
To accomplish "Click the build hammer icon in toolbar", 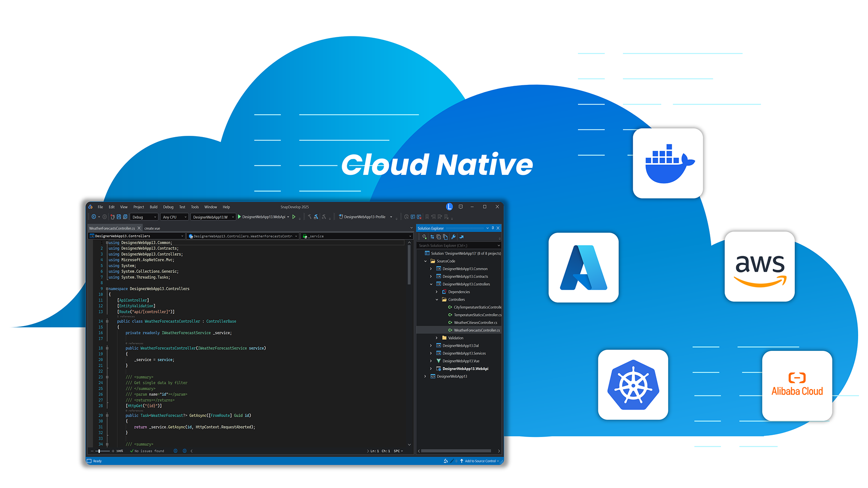I will (x=309, y=217).
